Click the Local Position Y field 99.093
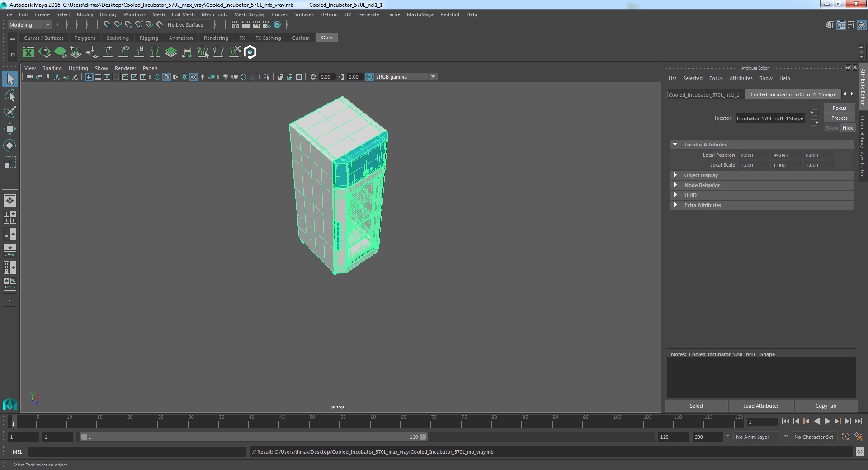This screenshot has height=470, width=868. click(x=786, y=155)
